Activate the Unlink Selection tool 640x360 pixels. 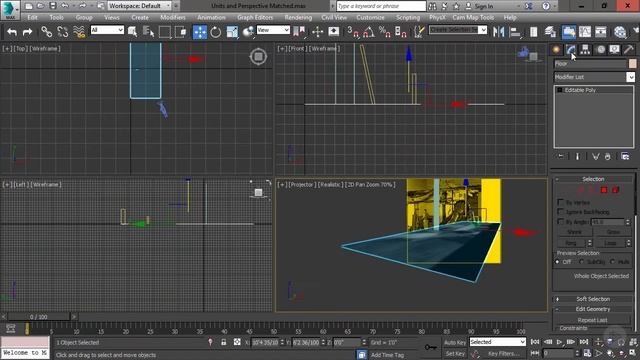[62, 32]
